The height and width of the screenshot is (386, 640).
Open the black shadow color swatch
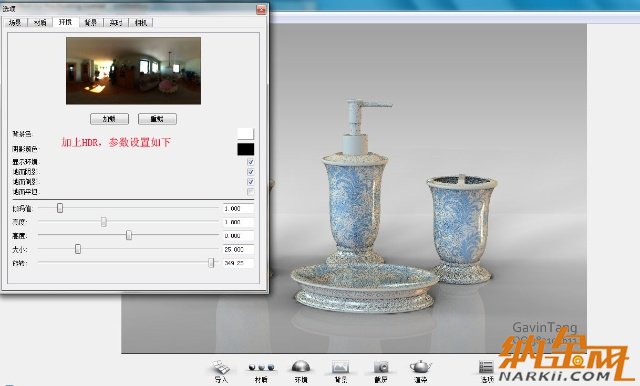pos(245,149)
